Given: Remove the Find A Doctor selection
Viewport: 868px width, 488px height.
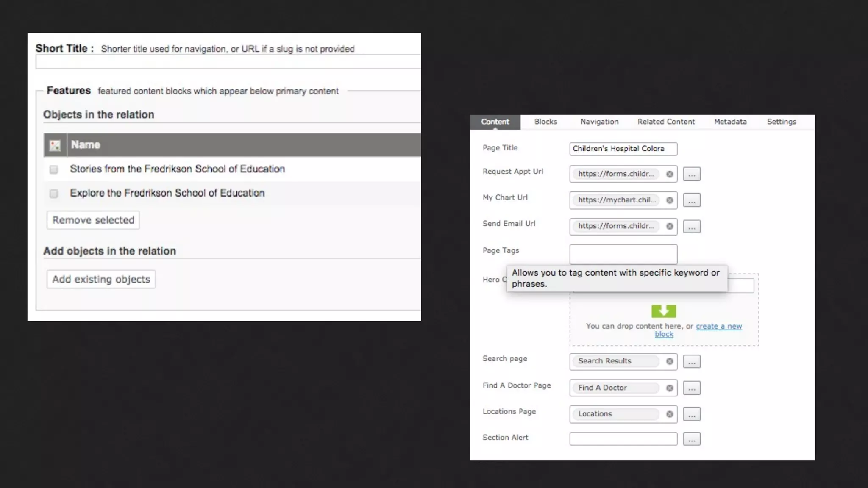Looking at the screenshot, I should pos(670,388).
